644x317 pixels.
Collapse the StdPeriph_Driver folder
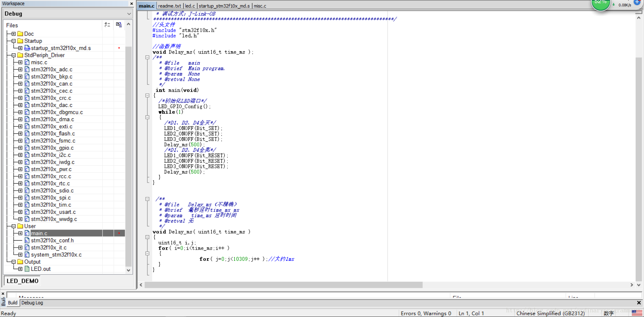[x=13, y=55]
